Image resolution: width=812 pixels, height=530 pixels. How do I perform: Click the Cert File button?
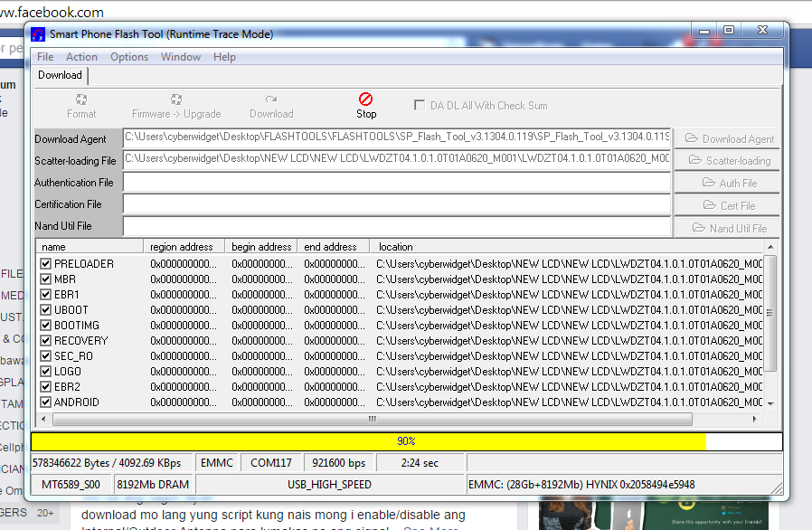click(729, 206)
